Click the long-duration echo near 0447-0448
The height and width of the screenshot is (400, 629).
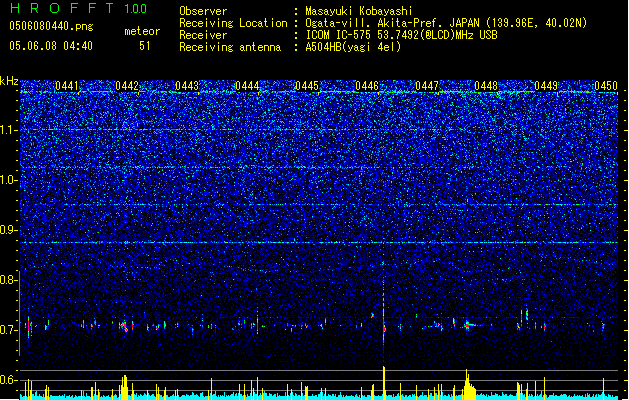tap(471, 325)
